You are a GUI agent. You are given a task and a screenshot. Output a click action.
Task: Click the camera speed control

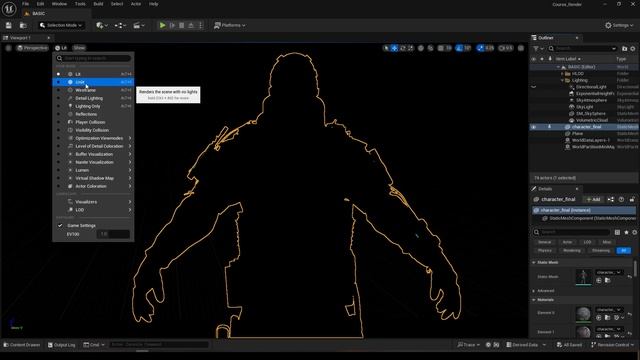click(x=506, y=48)
